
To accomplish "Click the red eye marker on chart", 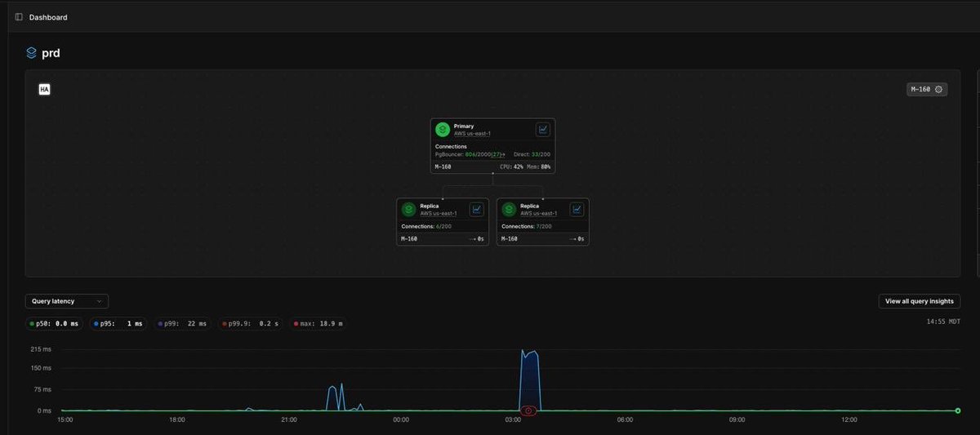I will [528, 411].
